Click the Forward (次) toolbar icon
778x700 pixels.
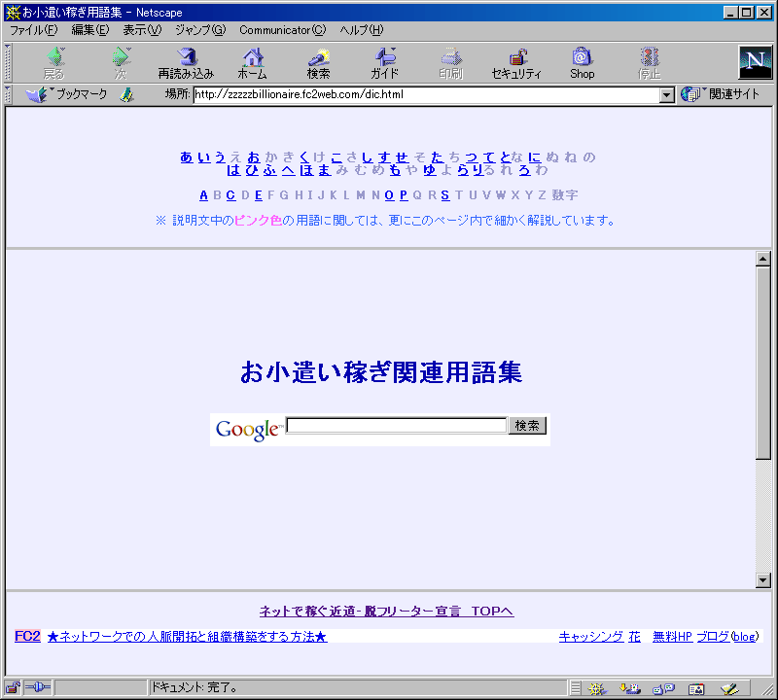click(121, 62)
